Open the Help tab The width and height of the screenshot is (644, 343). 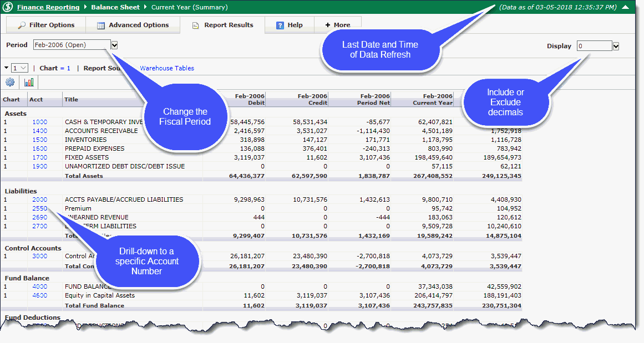289,25
